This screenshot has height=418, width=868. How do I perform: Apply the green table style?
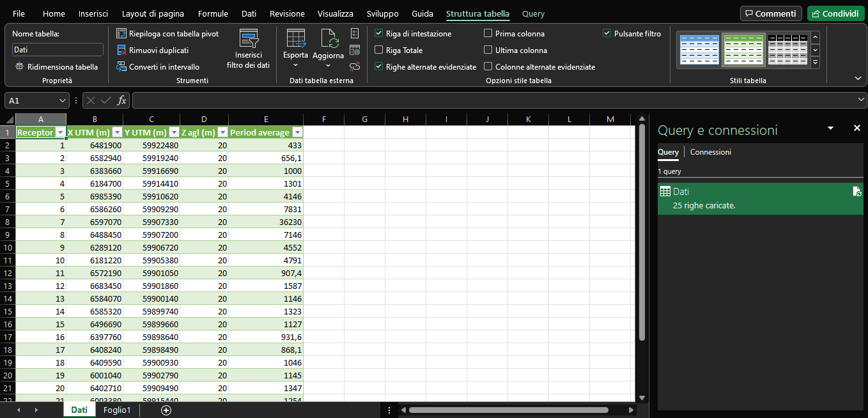pos(743,49)
